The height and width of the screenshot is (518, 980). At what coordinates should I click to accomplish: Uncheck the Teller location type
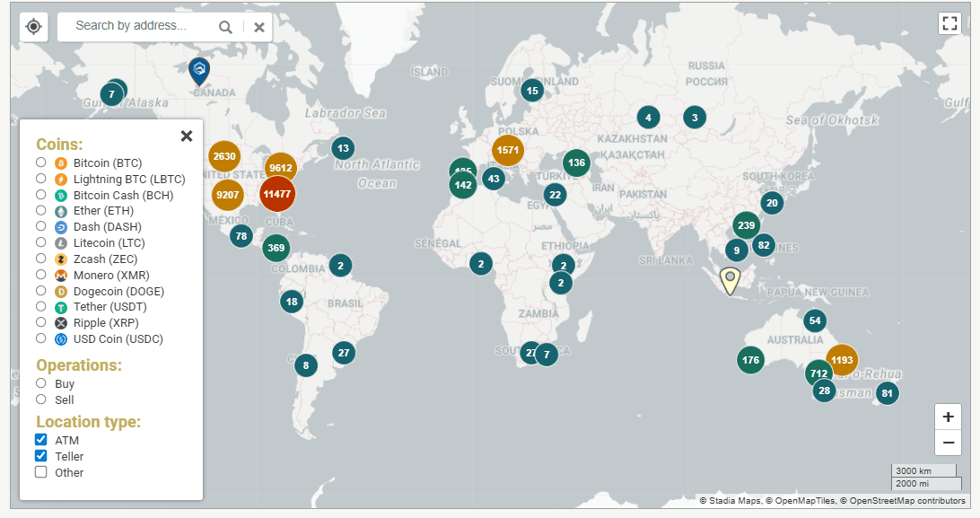[40, 456]
